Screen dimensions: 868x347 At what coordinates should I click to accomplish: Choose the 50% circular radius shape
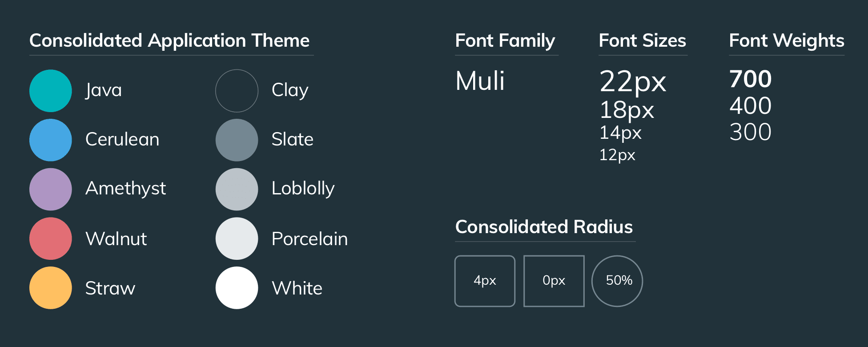click(x=617, y=281)
